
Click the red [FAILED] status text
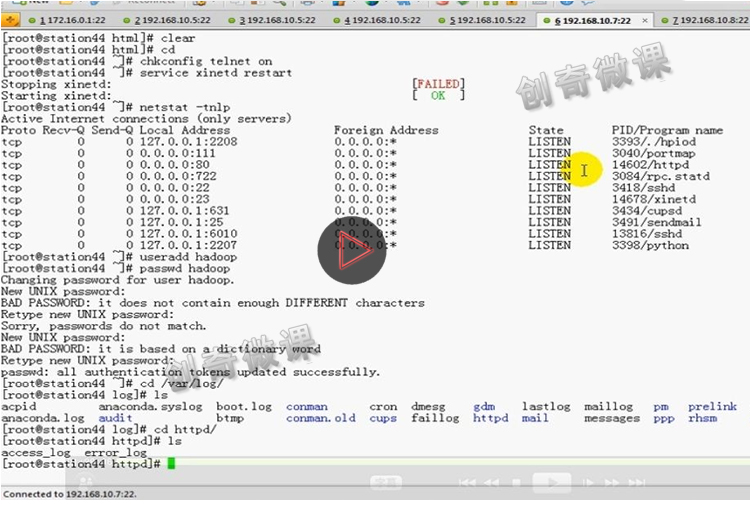pyautogui.click(x=439, y=84)
